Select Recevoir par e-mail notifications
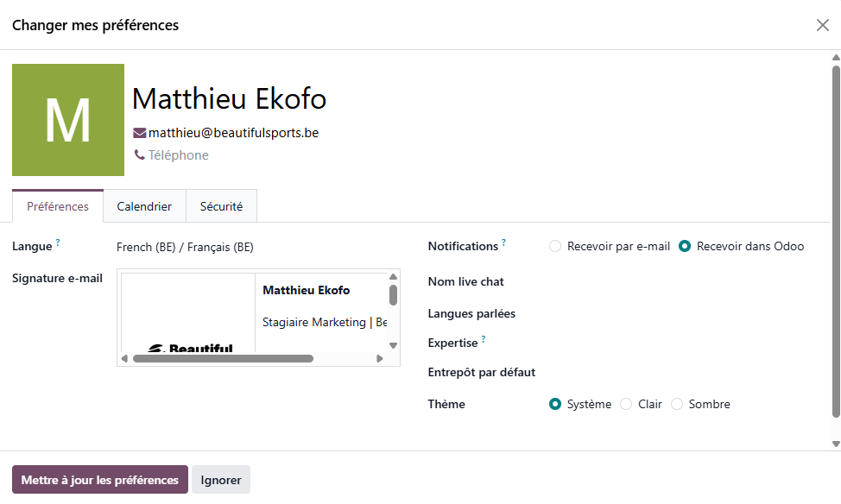 pos(555,246)
